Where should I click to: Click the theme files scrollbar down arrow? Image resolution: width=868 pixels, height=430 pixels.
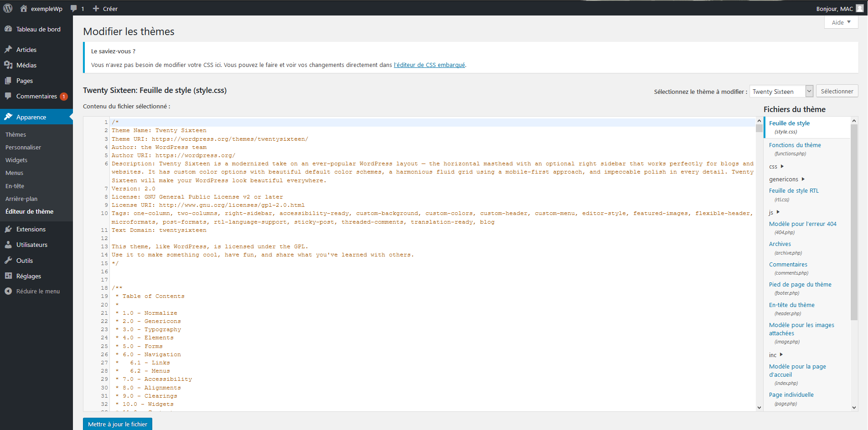pos(854,408)
